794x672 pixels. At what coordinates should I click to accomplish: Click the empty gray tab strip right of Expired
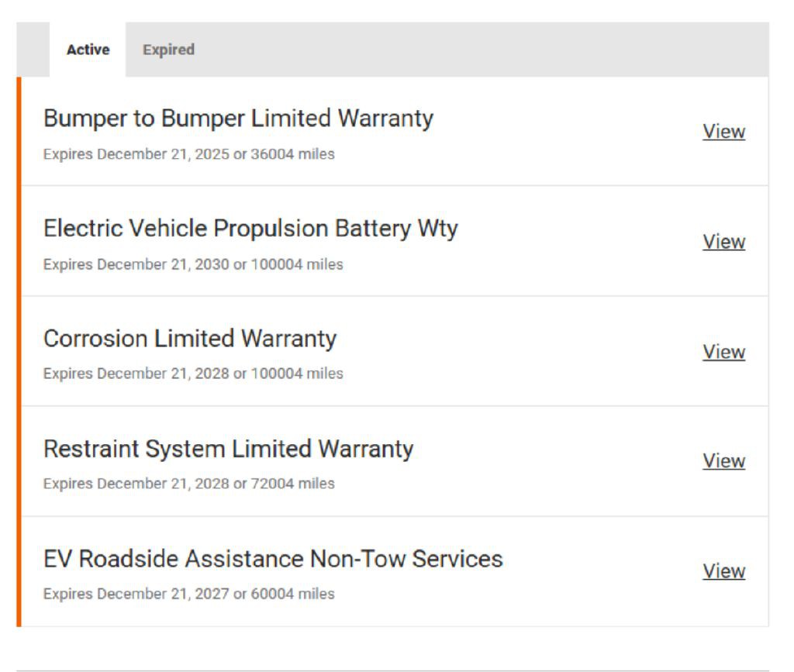click(481, 50)
